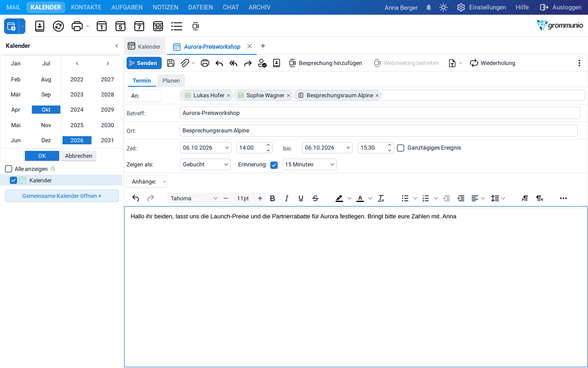
Task: Toggle bold text formatting
Action: pyautogui.click(x=272, y=198)
